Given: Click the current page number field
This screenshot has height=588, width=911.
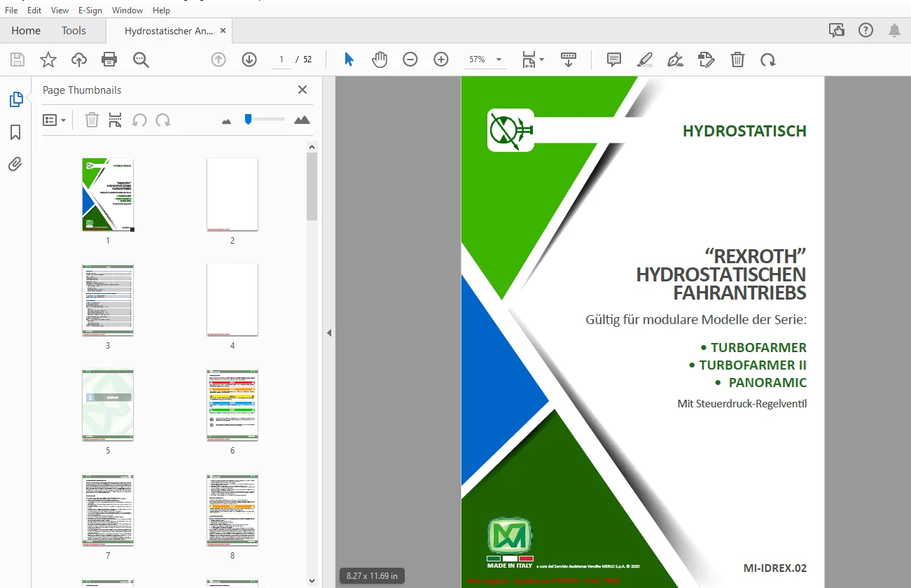Looking at the screenshot, I should click(281, 59).
